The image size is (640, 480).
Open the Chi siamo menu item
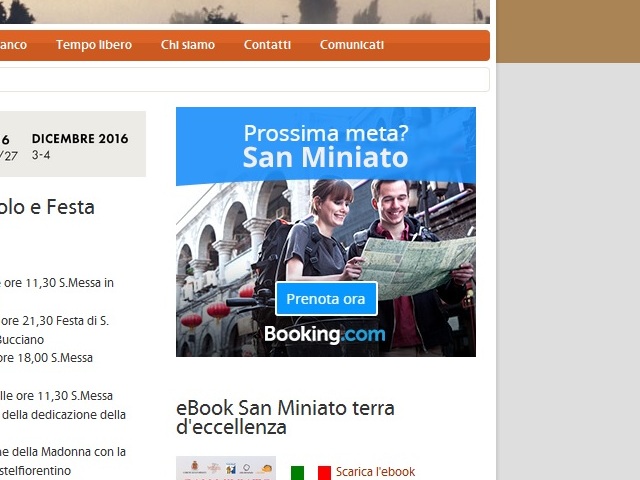coord(188,44)
